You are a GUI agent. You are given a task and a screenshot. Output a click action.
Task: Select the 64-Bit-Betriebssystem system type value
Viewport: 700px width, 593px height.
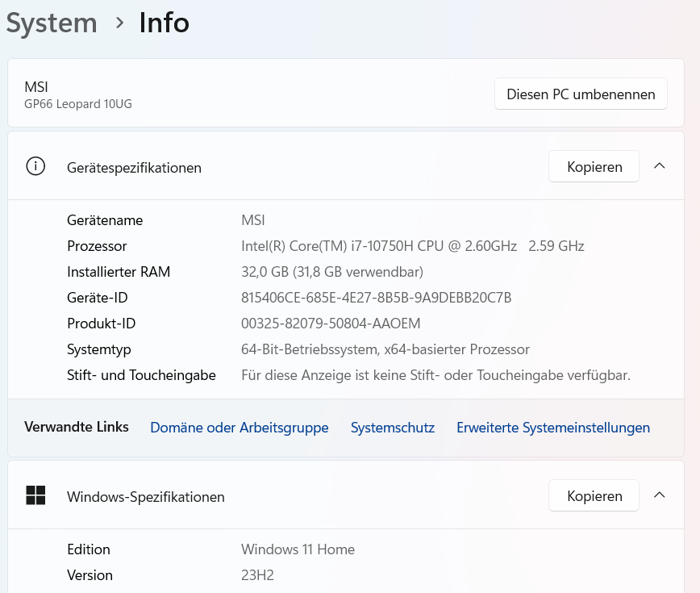click(x=385, y=349)
